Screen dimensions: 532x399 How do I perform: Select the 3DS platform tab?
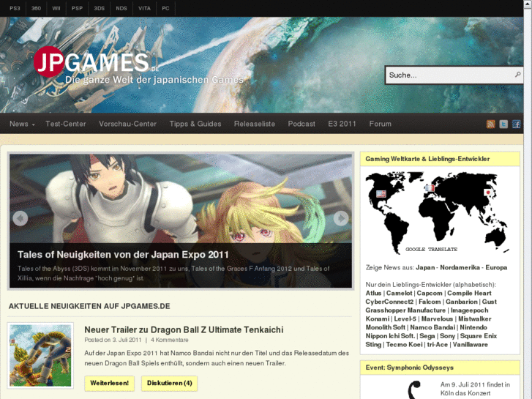[99, 9]
